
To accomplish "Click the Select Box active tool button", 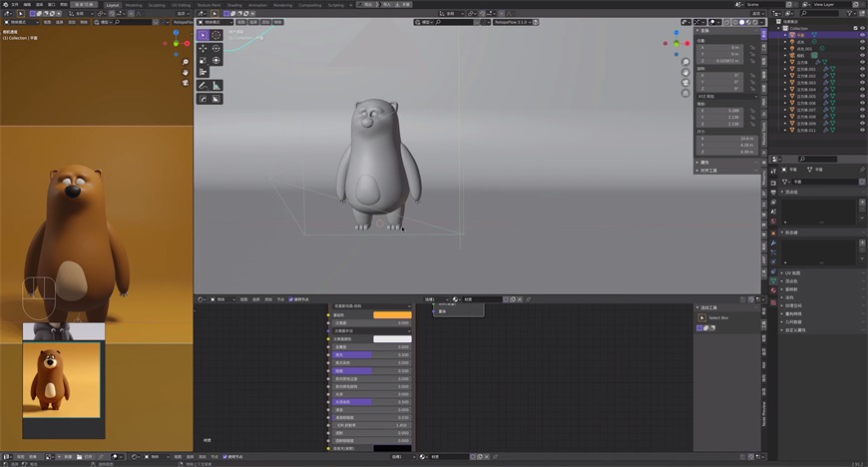I will click(702, 318).
